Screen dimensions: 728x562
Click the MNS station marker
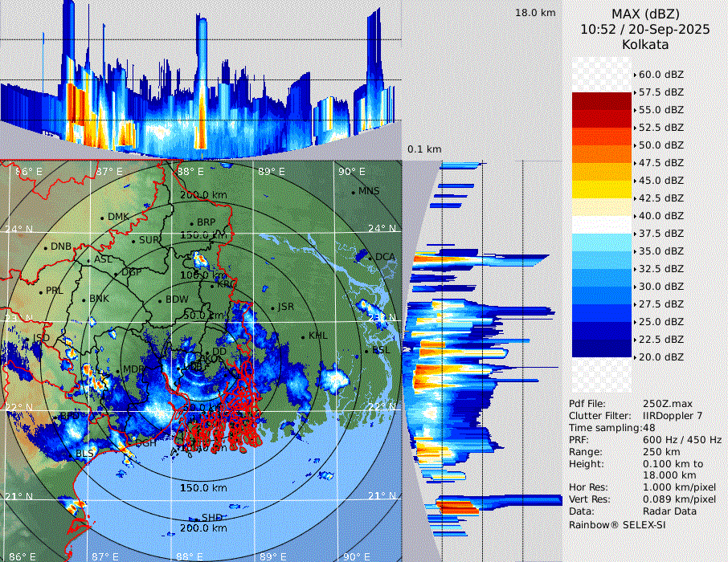pyautogui.click(x=353, y=192)
